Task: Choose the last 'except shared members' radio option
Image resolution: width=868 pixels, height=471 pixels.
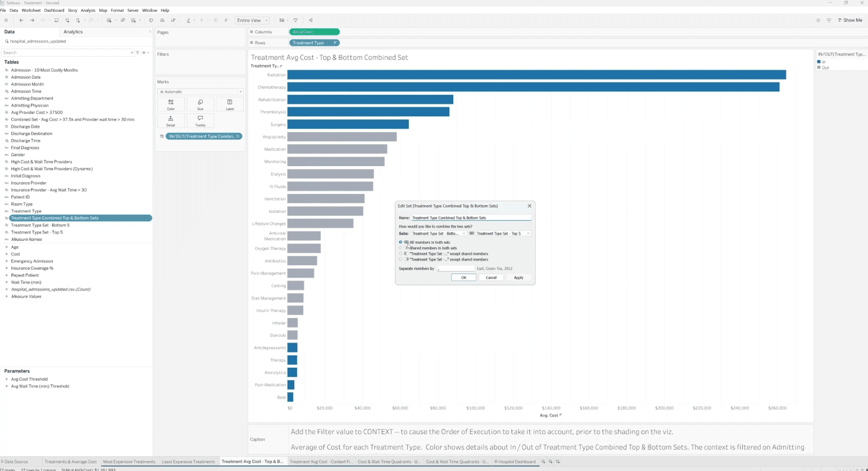Action: tap(400, 259)
